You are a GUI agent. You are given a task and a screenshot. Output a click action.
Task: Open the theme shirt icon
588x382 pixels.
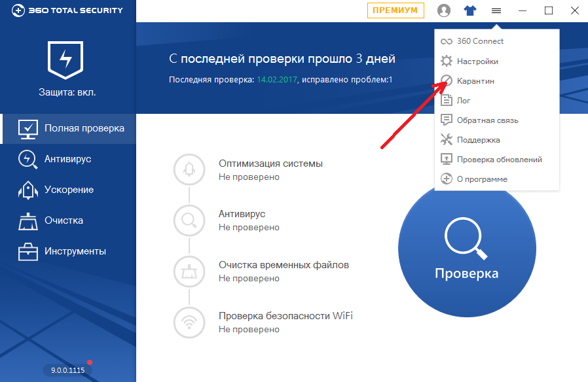coord(470,10)
